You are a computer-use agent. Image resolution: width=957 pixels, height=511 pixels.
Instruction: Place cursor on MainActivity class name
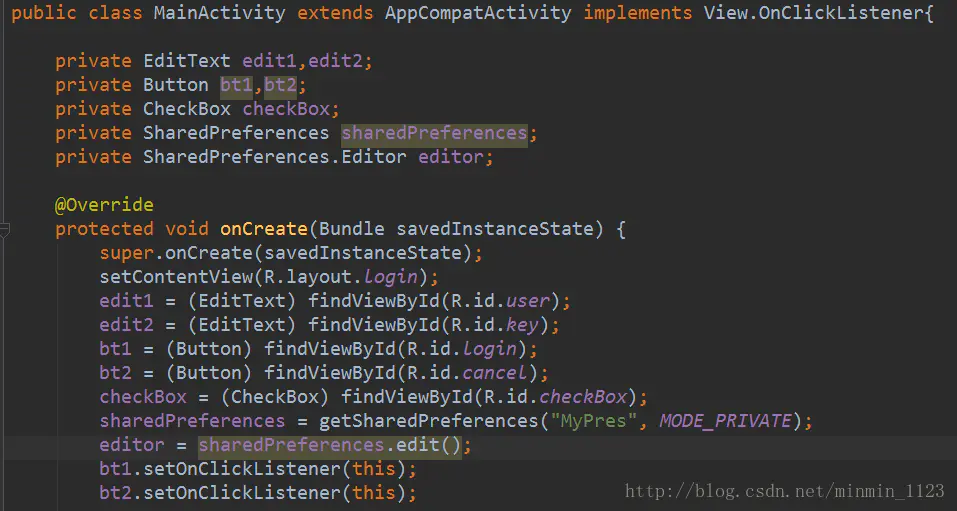[x=219, y=13]
